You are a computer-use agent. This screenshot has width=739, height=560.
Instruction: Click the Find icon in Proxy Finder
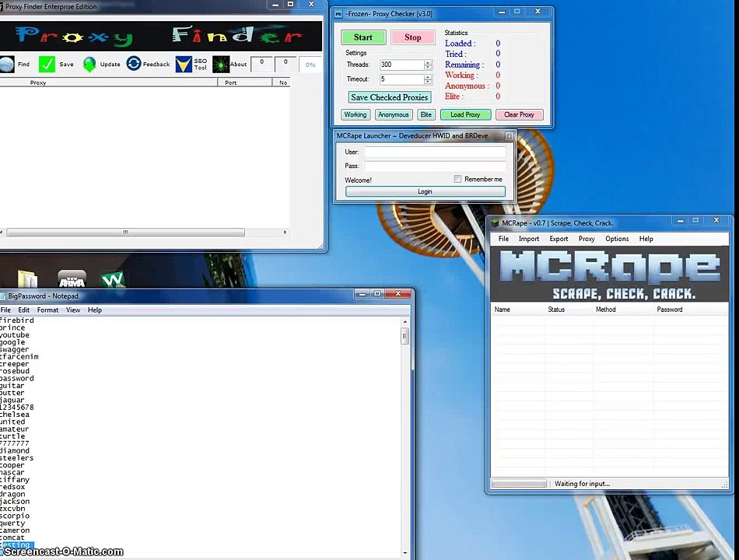coord(6,64)
